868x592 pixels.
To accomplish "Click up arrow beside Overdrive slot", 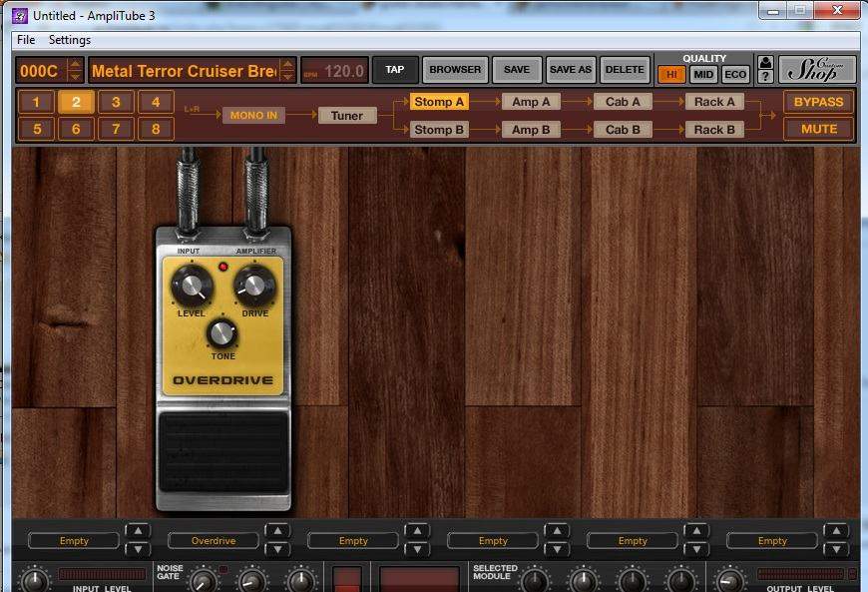I will pyautogui.click(x=277, y=530).
